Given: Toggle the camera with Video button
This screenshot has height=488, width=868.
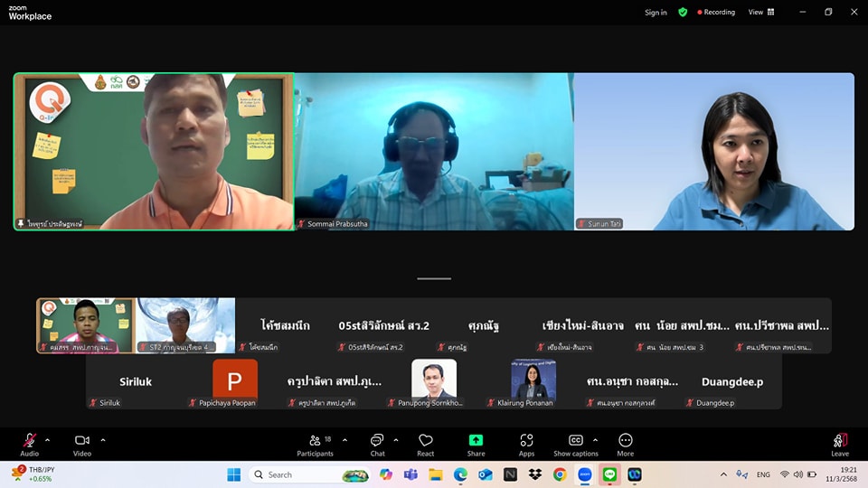Looking at the screenshot, I should click(82, 443).
